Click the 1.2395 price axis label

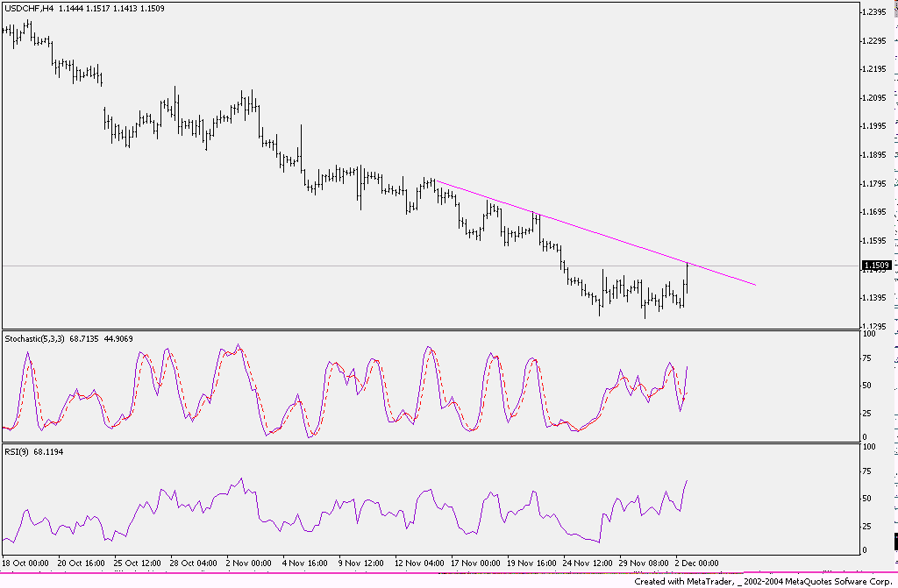(874, 12)
